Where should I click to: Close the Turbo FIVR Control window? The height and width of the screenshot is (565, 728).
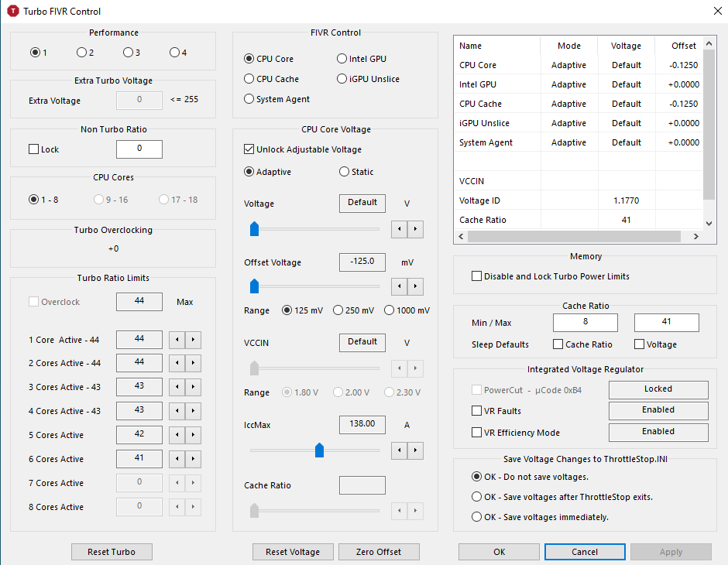tap(717, 11)
